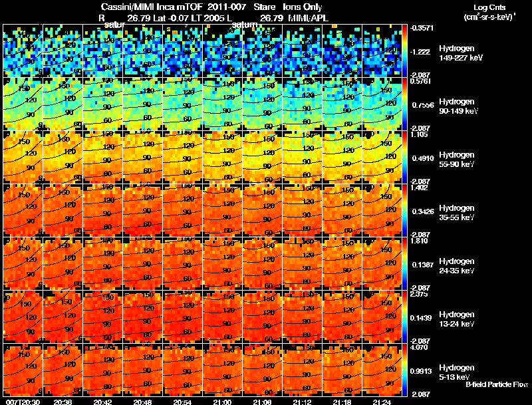Click the 0.1439 colorbar value

pos(421,318)
